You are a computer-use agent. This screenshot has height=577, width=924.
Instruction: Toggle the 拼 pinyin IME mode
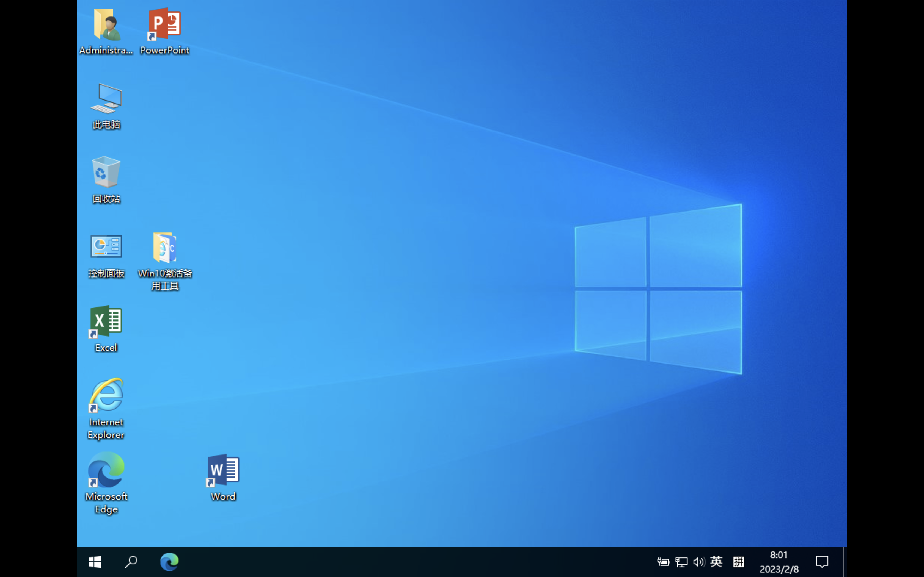[x=738, y=562]
